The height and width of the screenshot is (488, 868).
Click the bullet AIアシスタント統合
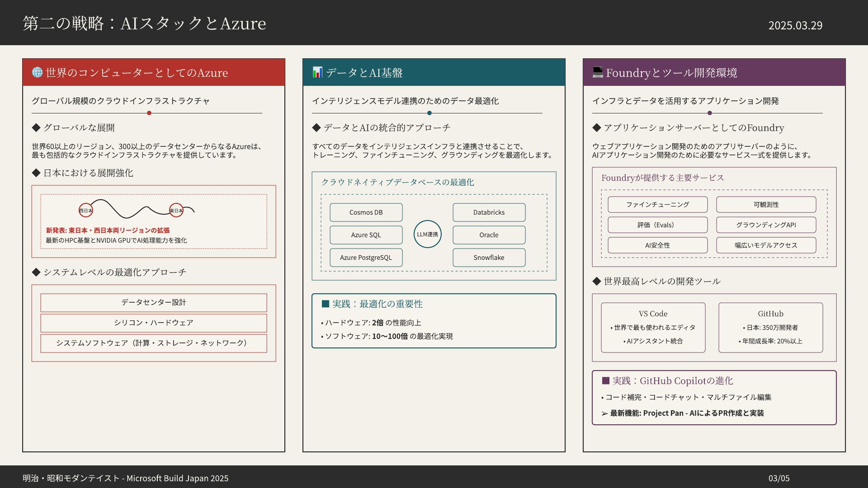click(653, 341)
